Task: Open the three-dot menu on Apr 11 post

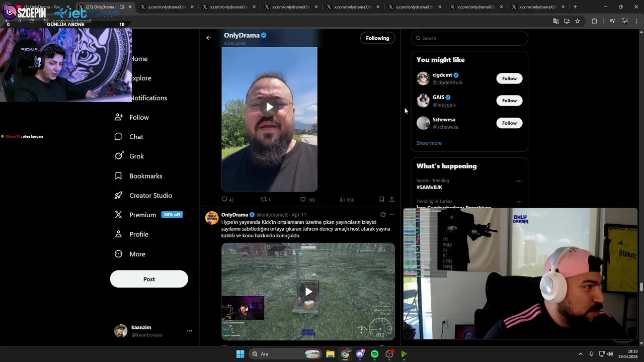Action: 392,215
